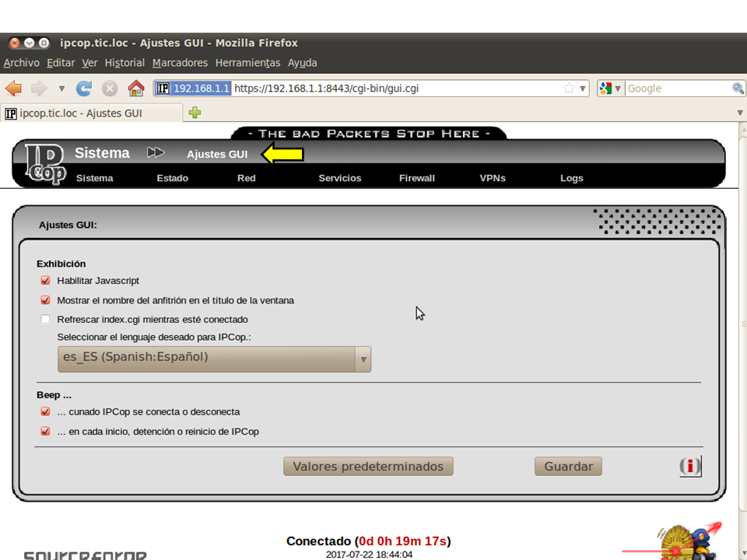Click the Guardar button
This screenshot has width=747, height=560.
click(568, 467)
